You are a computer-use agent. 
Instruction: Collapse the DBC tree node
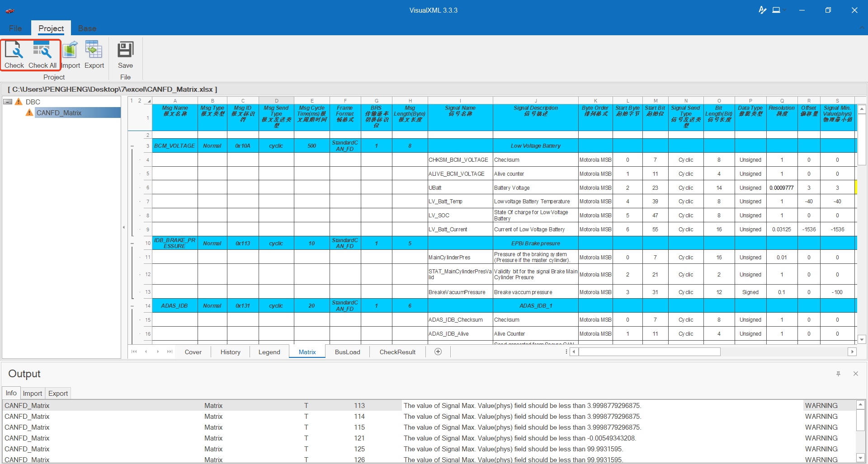tap(8, 102)
